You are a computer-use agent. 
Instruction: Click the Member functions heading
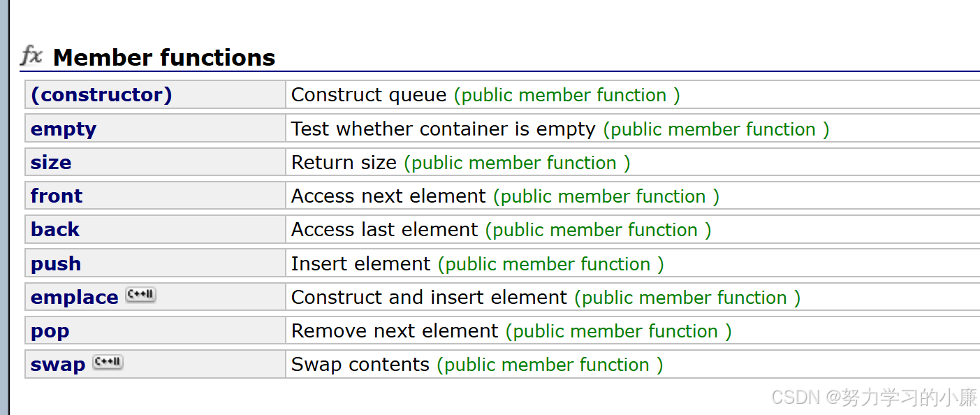164,57
